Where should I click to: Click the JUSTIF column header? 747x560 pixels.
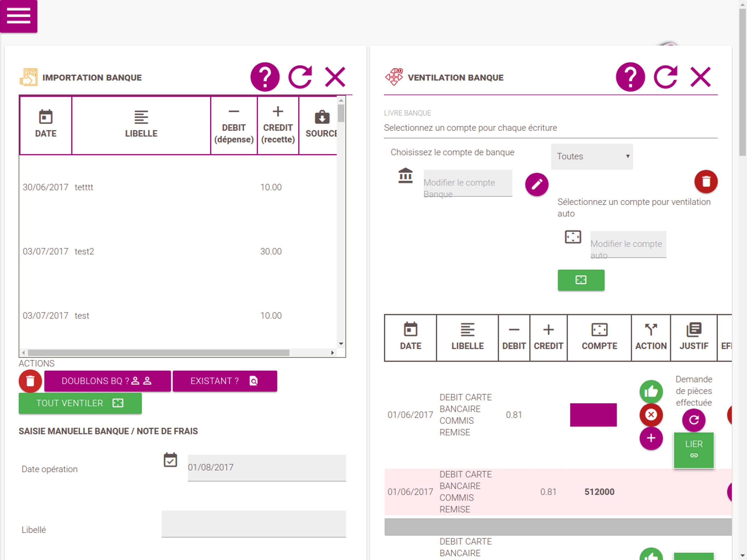(x=694, y=338)
